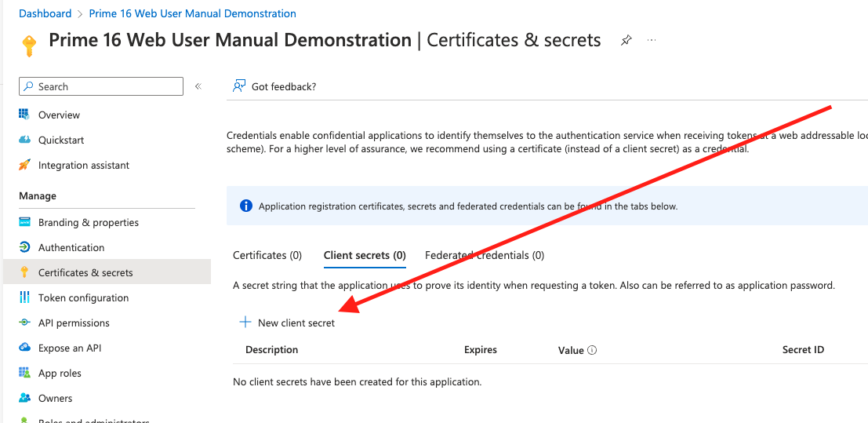Select the Client secrets (0) tab

(x=365, y=255)
